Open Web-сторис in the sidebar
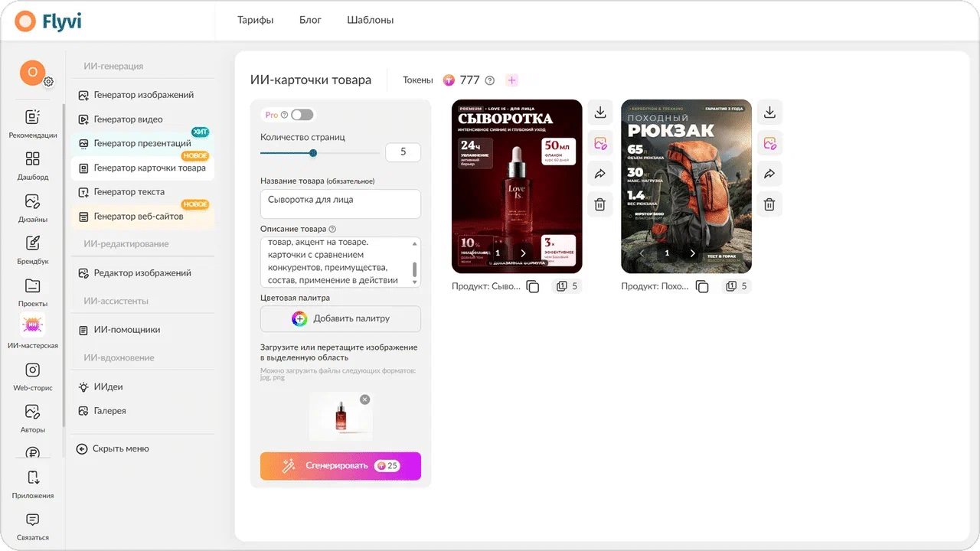 32,377
